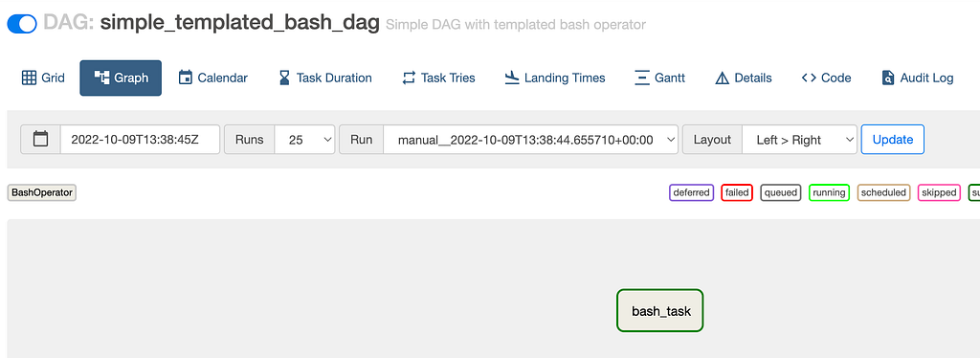Open the Audit Log tab
The image size is (980, 358).
coord(918,78)
